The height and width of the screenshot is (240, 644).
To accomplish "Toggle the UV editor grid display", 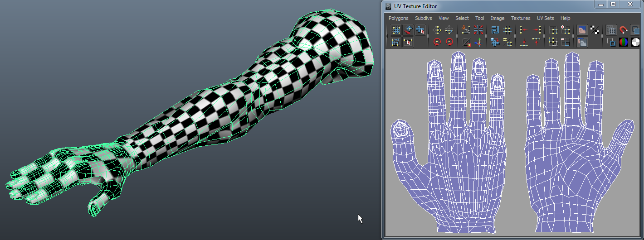I will tap(611, 30).
